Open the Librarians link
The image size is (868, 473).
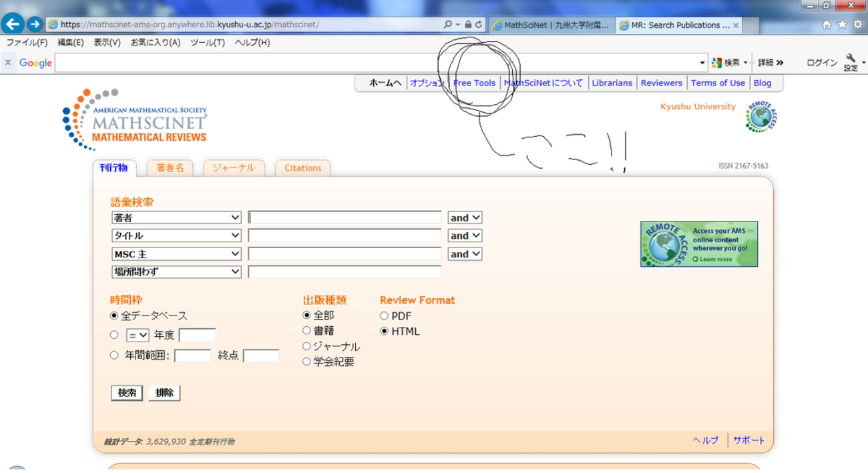point(612,83)
